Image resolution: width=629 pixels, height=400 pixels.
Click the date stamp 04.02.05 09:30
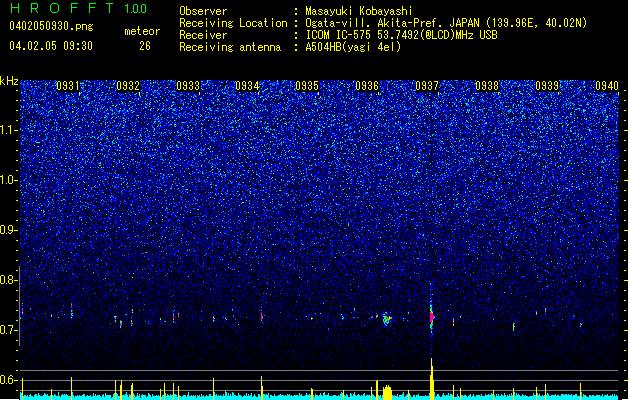(51, 46)
